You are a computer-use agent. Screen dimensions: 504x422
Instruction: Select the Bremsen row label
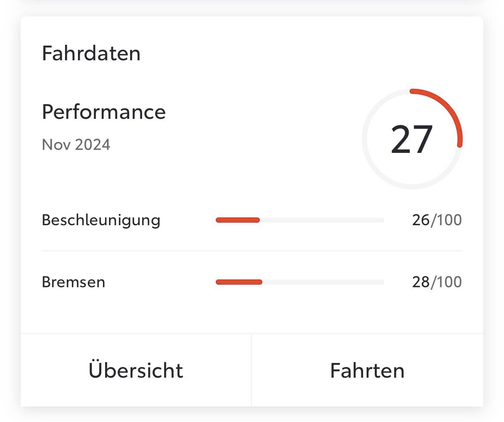click(x=73, y=282)
